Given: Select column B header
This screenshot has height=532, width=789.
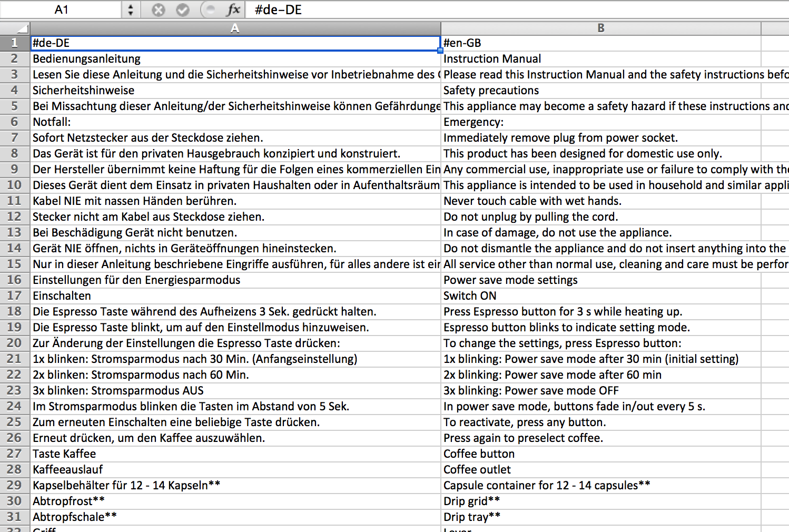Looking at the screenshot, I should 600,28.
